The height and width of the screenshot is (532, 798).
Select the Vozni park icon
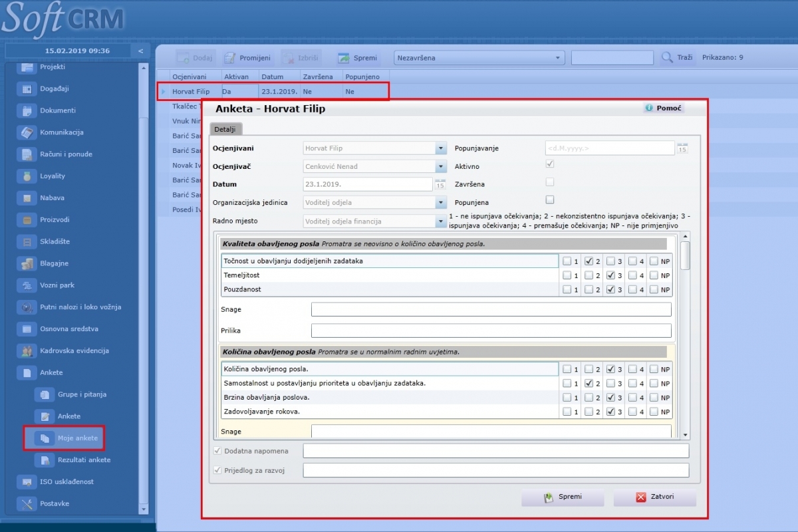click(x=27, y=285)
